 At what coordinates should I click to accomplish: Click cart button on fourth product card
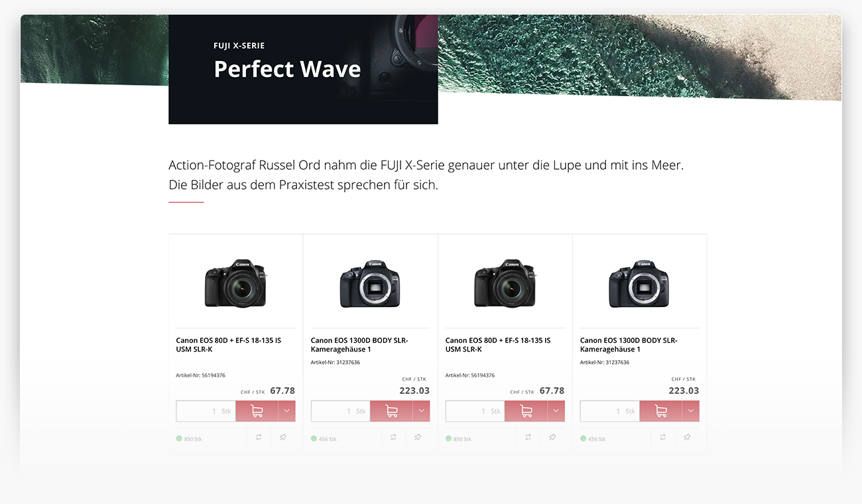[x=660, y=411]
